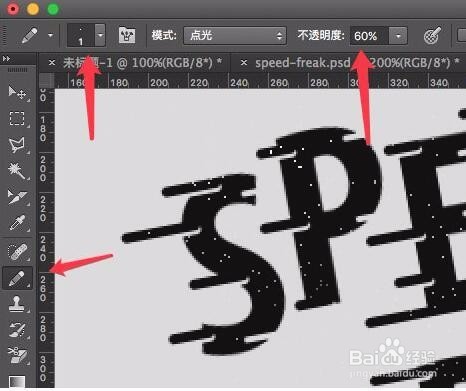
Task: Select the Pencil tool in toolbox
Action: click(x=17, y=278)
